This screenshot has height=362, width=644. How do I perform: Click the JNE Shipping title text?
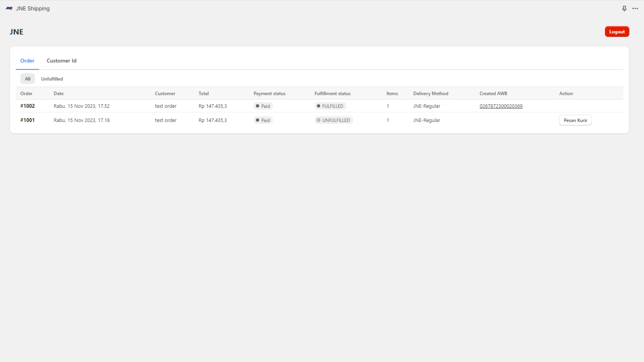[33, 8]
